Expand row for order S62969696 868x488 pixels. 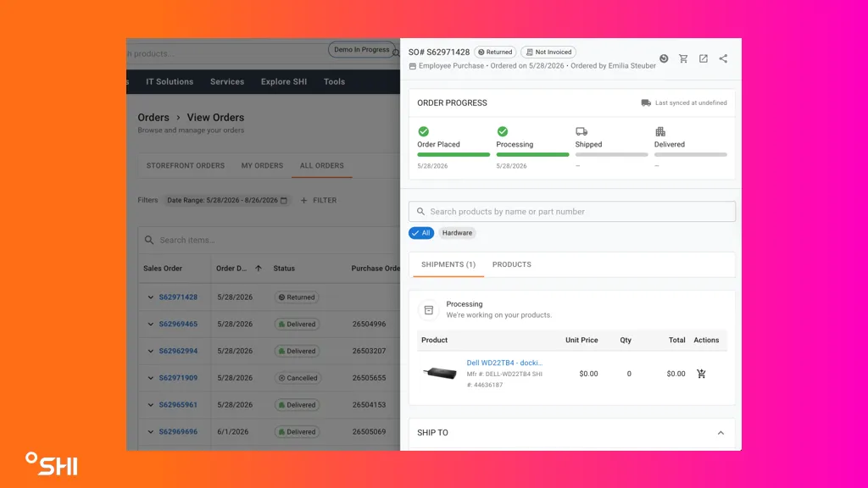point(151,431)
